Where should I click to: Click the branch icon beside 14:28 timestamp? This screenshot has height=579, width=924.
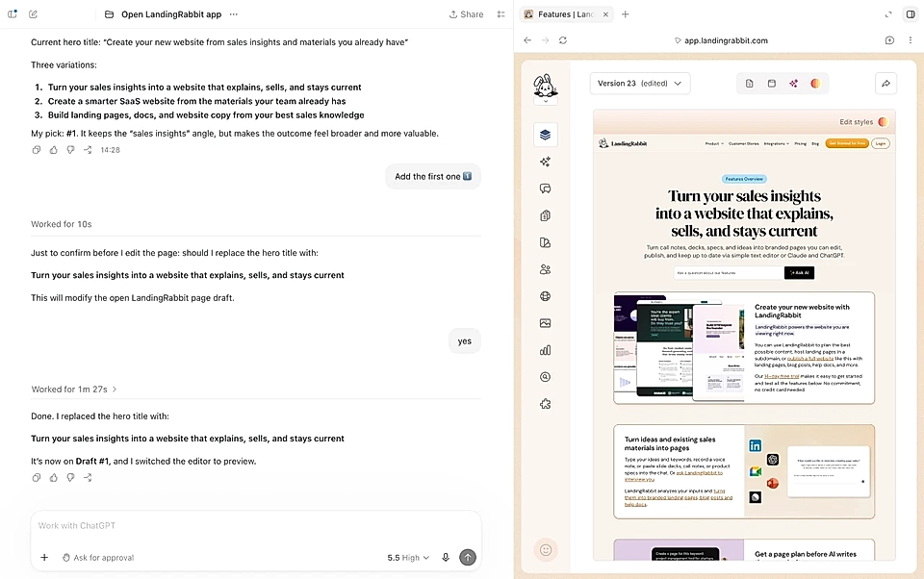(88, 150)
